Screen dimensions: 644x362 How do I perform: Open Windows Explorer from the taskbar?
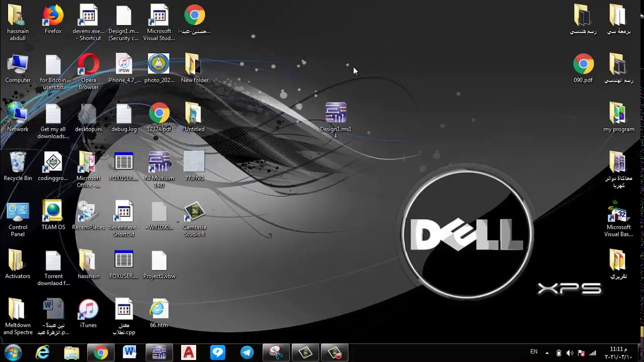click(x=71, y=353)
